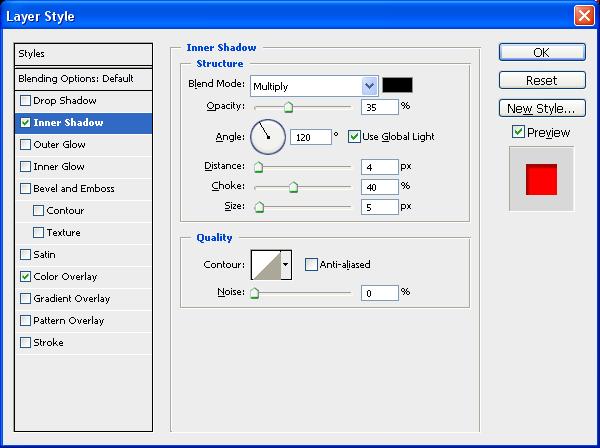The image size is (600, 448).
Task: Expand the Contour picker arrow
Action: [x=286, y=265]
